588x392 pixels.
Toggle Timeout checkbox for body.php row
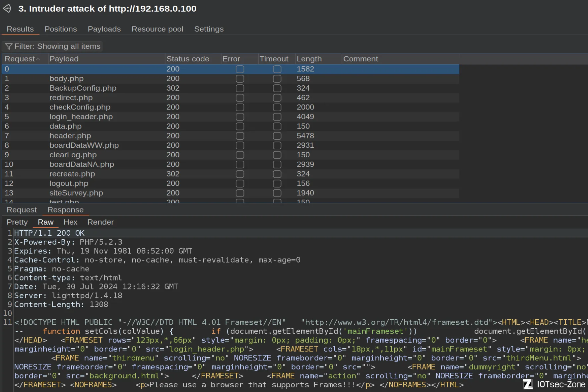[x=277, y=79]
